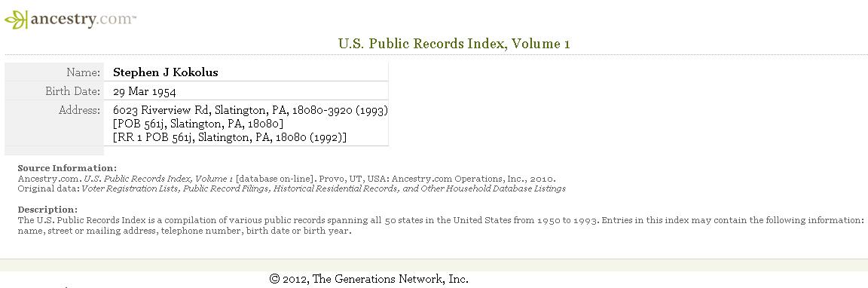
Task: Open the ancestry.com wordmark link
Action: 82,20
